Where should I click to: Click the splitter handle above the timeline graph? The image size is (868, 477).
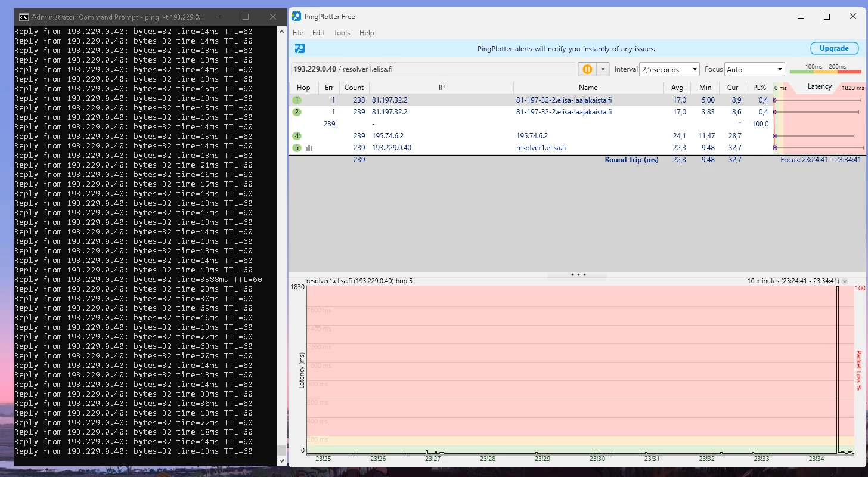click(578, 275)
